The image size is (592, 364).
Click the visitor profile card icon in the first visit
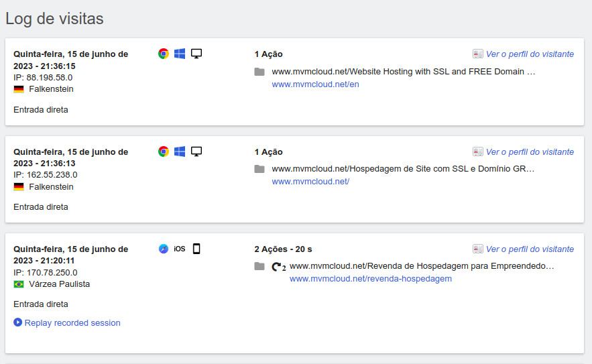click(x=478, y=54)
